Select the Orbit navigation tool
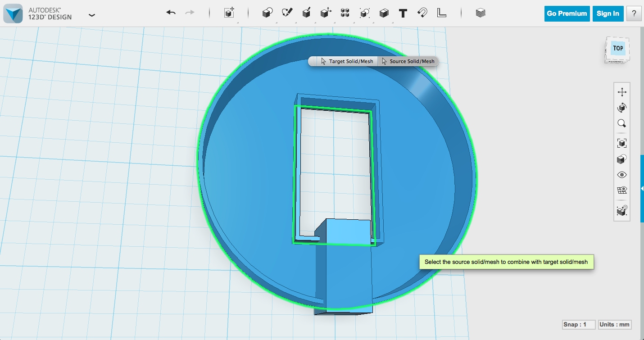 (x=622, y=107)
